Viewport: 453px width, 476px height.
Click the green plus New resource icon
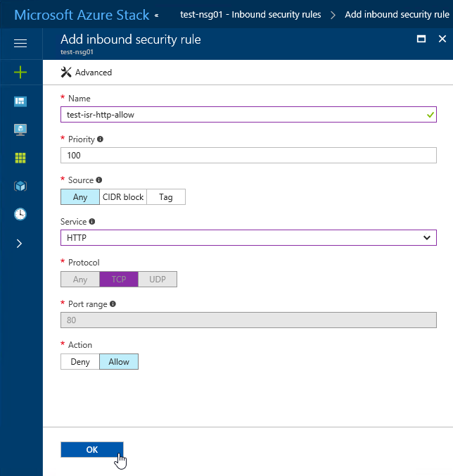coord(20,73)
